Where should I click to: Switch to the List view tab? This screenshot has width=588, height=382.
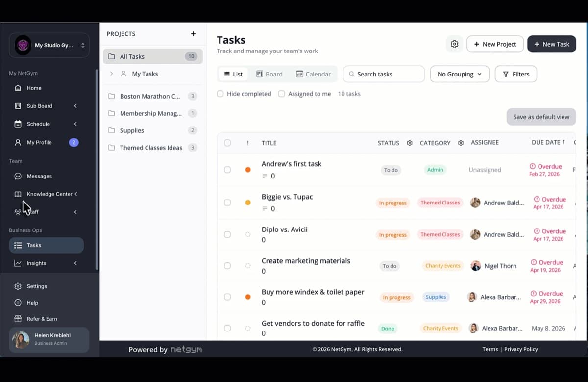click(x=233, y=74)
